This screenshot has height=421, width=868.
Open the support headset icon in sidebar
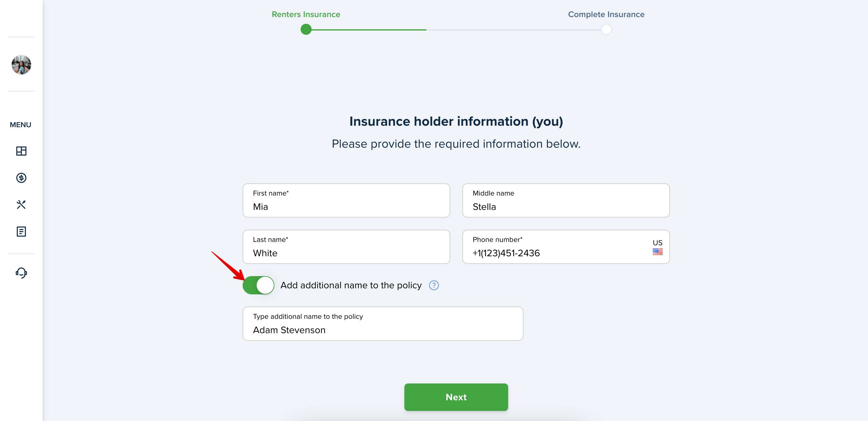pyautogui.click(x=21, y=273)
